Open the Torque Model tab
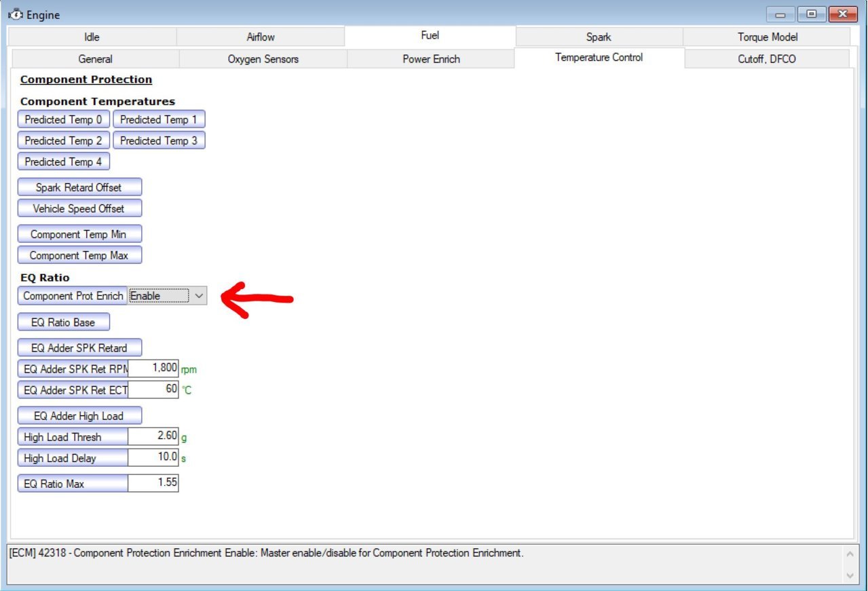 click(768, 37)
